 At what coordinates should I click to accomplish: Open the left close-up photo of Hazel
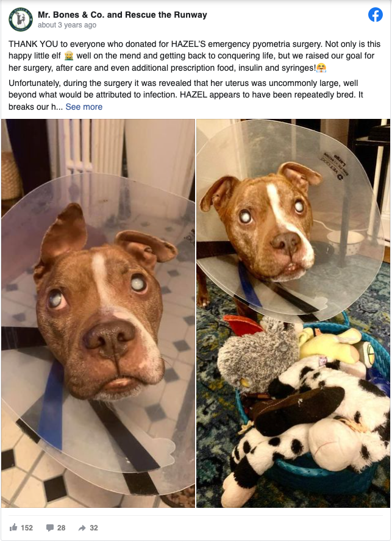pyautogui.click(x=98, y=313)
